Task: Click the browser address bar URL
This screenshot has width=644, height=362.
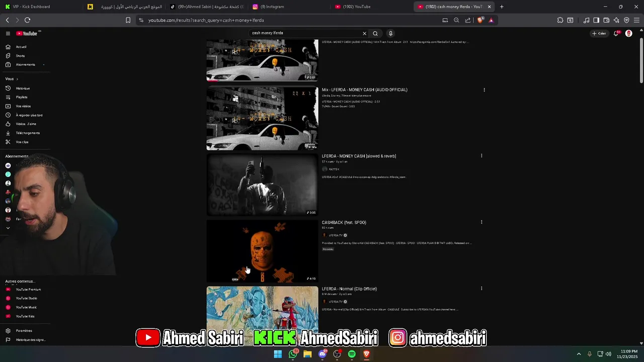Action: coord(206,20)
